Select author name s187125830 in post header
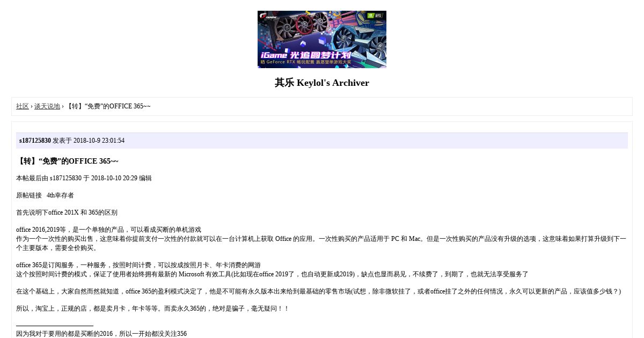Viewport: 644px width, 338px height. coord(35,141)
